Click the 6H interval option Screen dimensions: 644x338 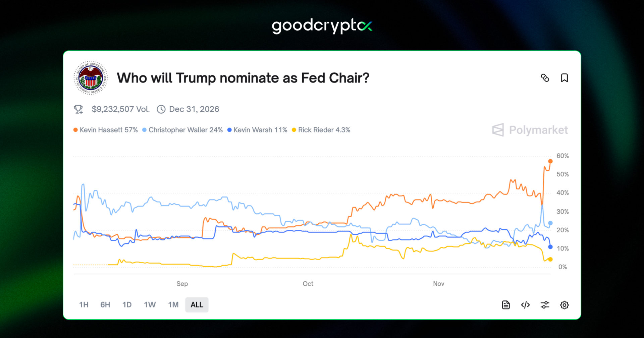click(x=105, y=304)
